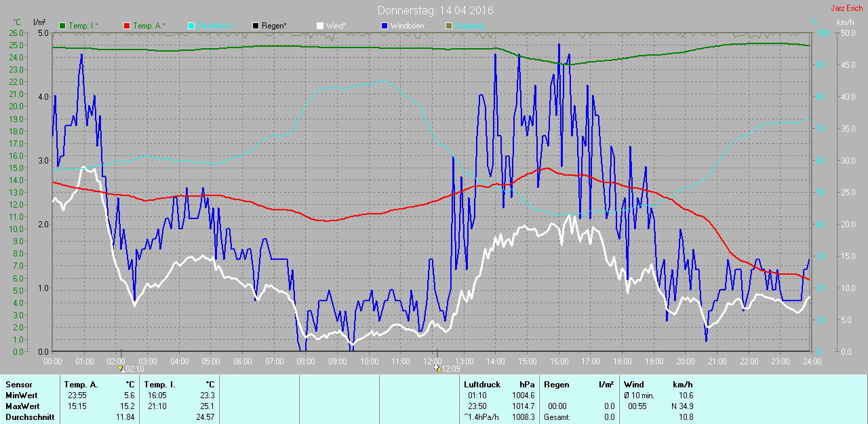The height and width of the screenshot is (424, 868).
Task: Click the 12:00 time axis label
Action: point(432,361)
